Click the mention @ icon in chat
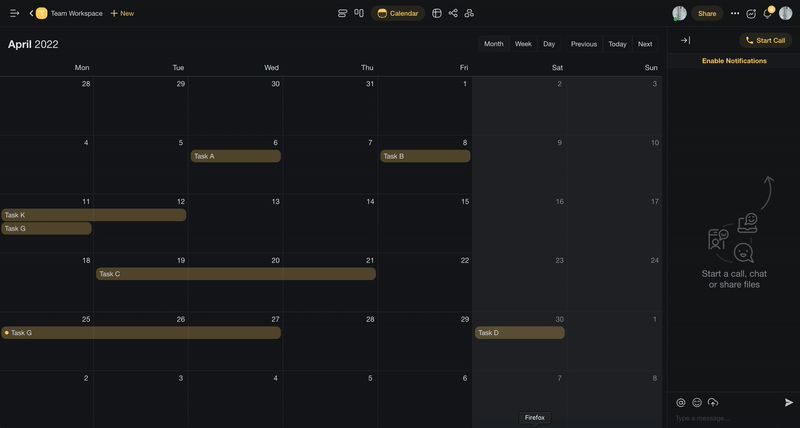The height and width of the screenshot is (428, 800). (x=681, y=402)
